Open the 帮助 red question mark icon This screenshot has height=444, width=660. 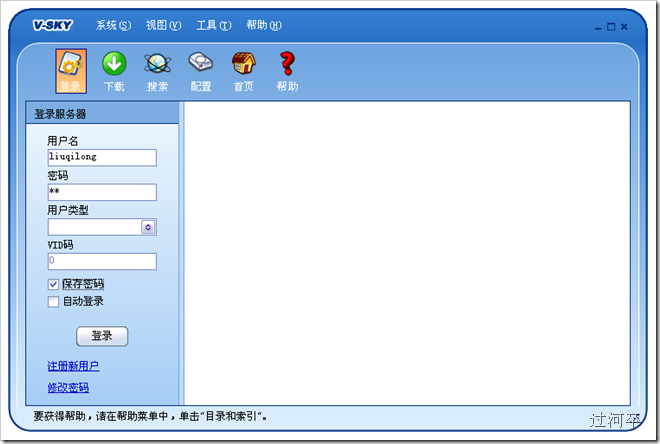[x=287, y=72]
